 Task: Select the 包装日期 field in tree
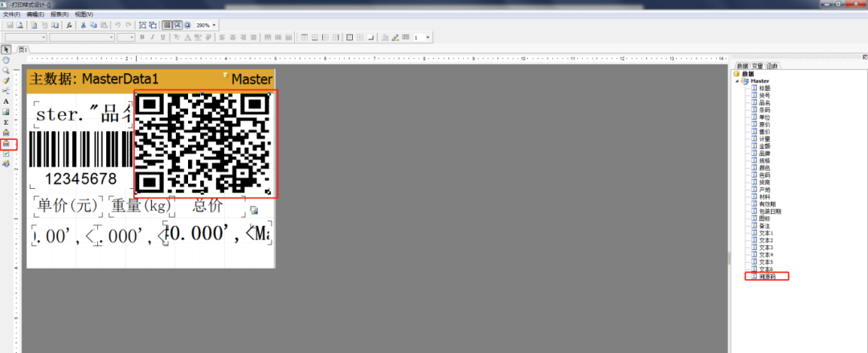coord(770,211)
